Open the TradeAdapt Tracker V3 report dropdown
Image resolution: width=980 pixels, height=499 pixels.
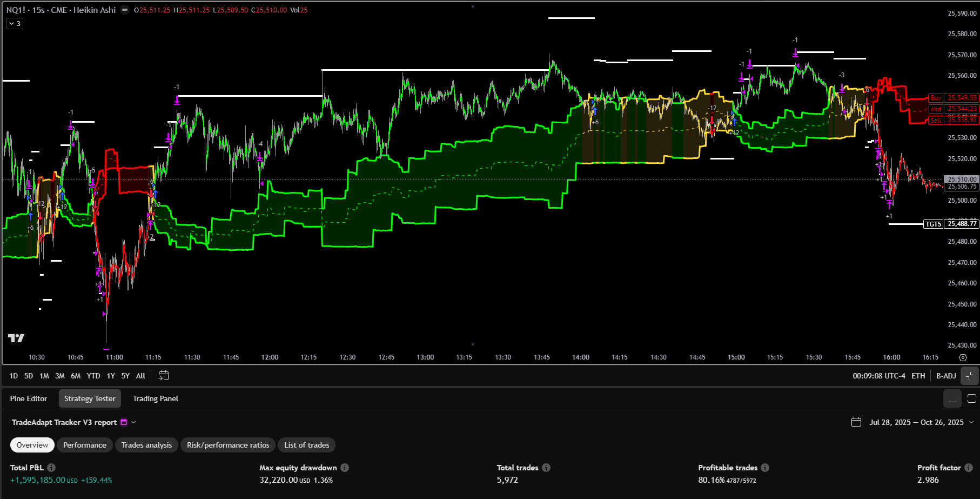click(133, 422)
